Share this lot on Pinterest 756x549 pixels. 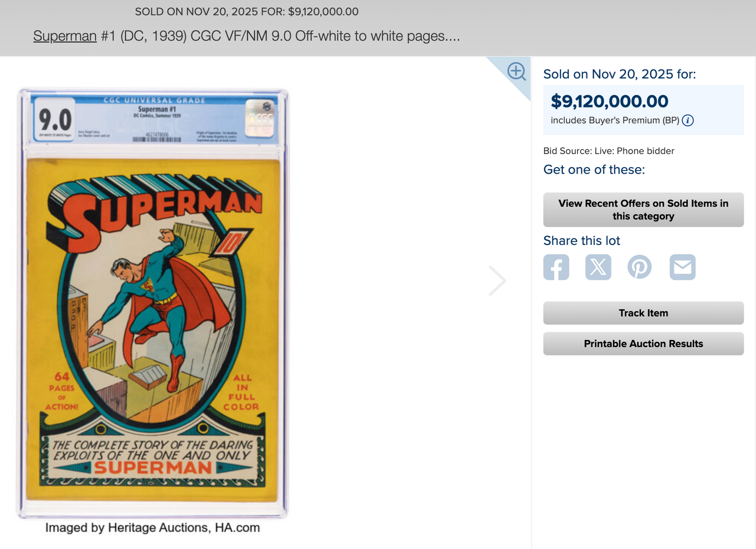(x=640, y=267)
